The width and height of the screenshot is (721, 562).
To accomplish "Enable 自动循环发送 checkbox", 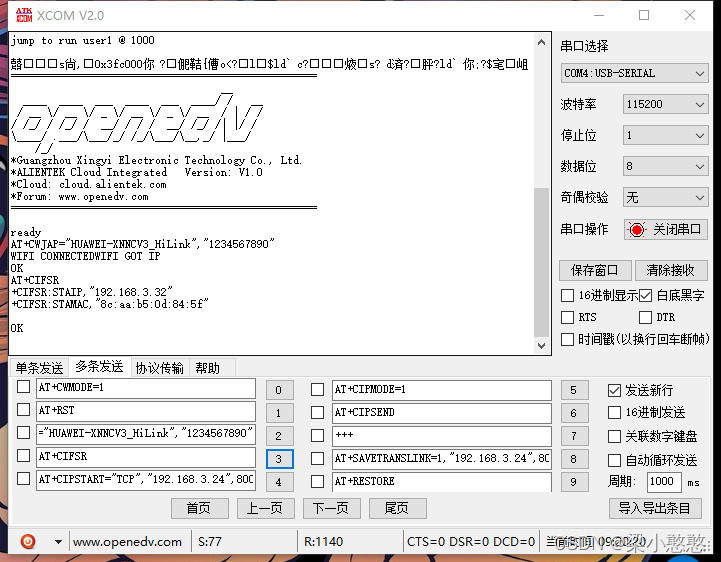I will pos(614,460).
